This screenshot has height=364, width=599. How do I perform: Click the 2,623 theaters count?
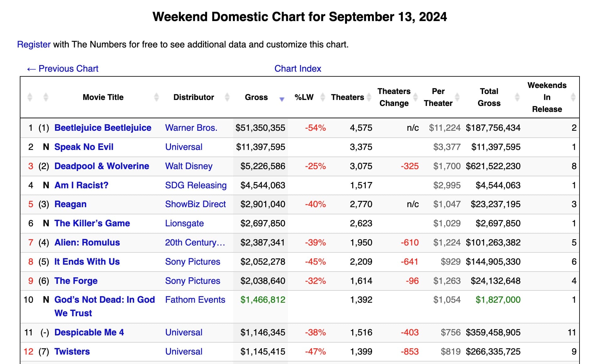(361, 223)
